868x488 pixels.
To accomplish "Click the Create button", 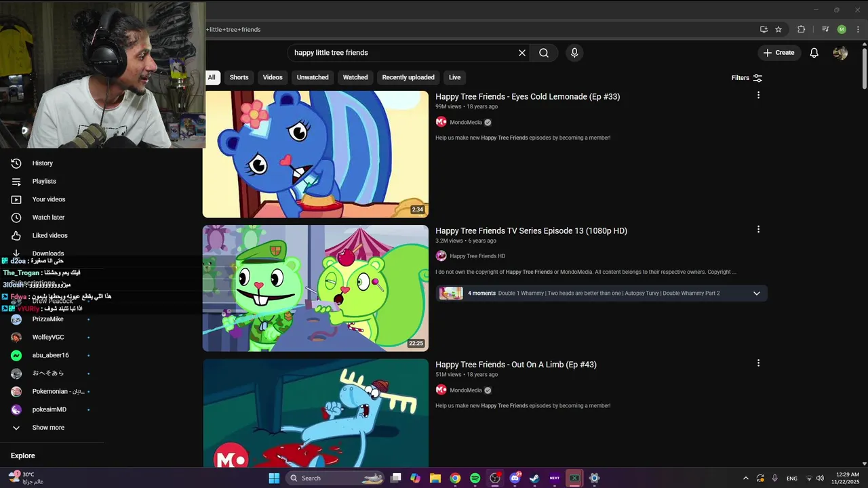I will click(779, 53).
